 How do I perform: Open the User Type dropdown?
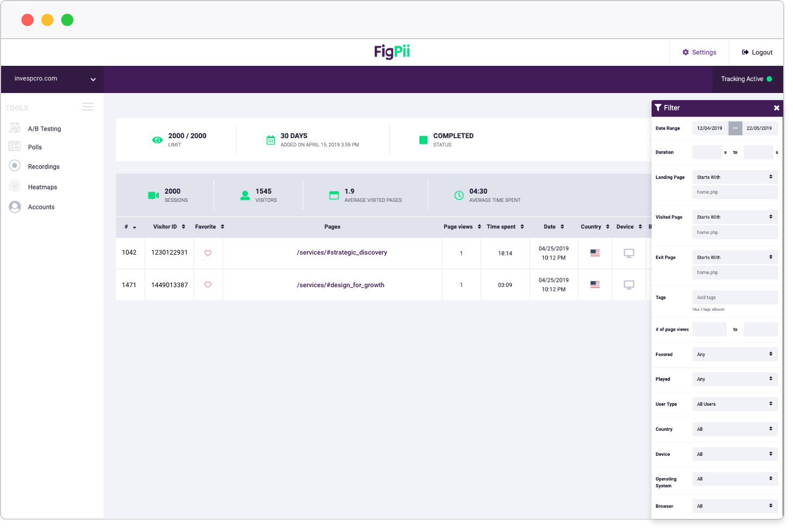point(735,404)
